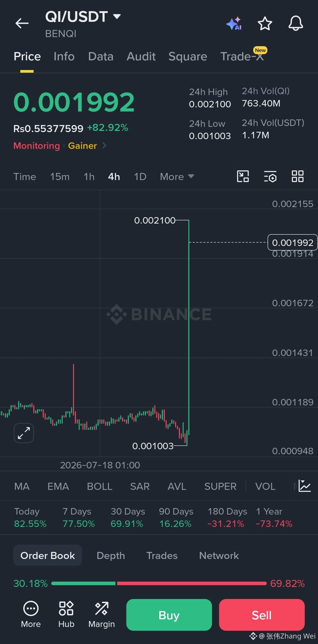This screenshot has height=644, width=318.
Task: Go to the Square tab
Action: [188, 56]
